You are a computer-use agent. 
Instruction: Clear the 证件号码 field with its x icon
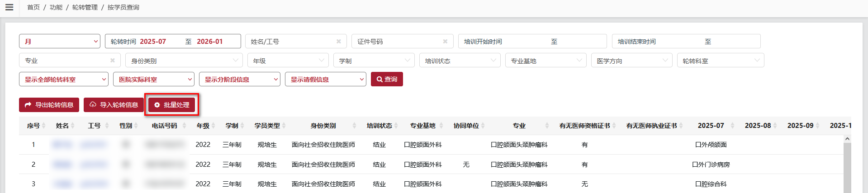click(x=445, y=41)
